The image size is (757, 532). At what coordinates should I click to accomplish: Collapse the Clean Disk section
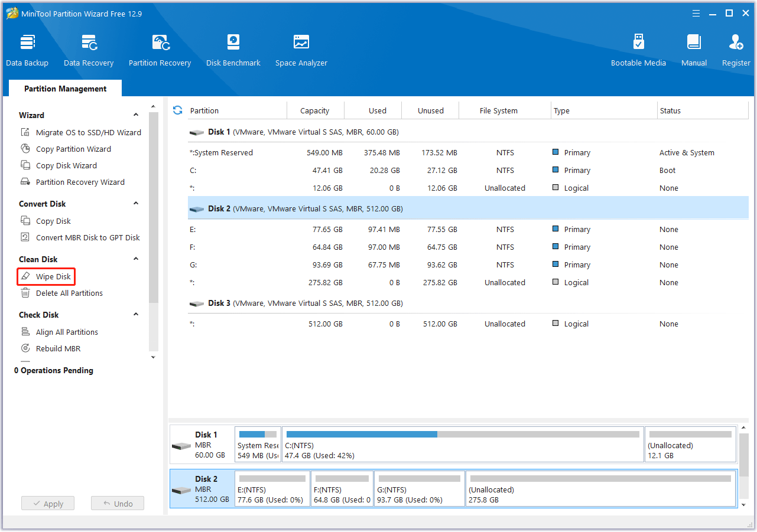click(x=136, y=259)
